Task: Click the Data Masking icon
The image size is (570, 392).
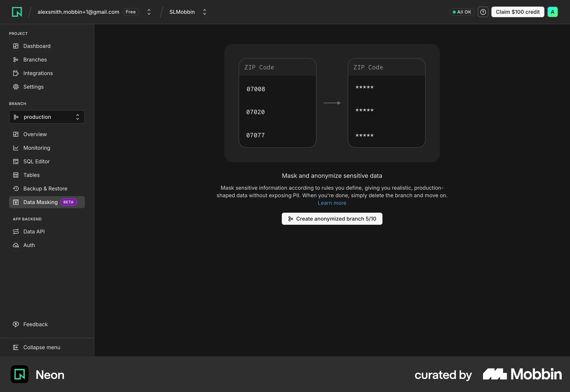Action: pyautogui.click(x=16, y=202)
